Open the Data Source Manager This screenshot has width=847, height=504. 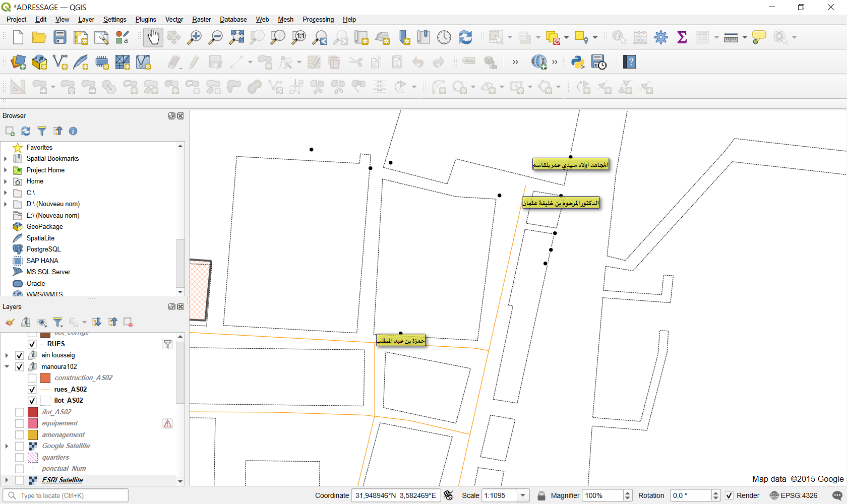pos(18,62)
